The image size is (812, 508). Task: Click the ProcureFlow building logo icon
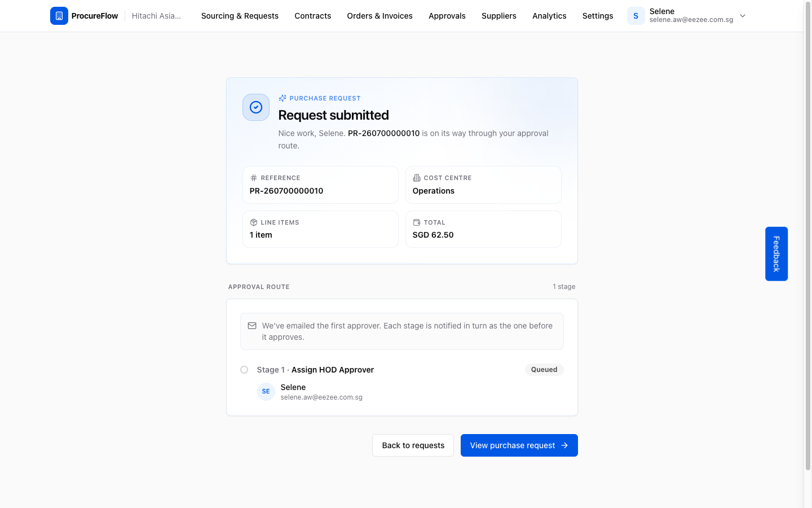coord(59,16)
